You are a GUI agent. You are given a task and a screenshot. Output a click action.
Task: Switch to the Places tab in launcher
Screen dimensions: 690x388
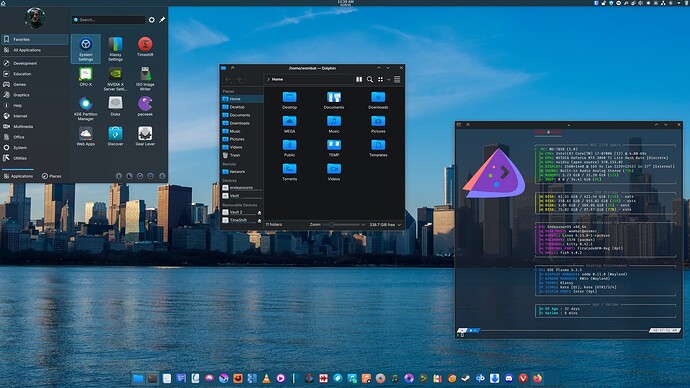pos(51,176)
